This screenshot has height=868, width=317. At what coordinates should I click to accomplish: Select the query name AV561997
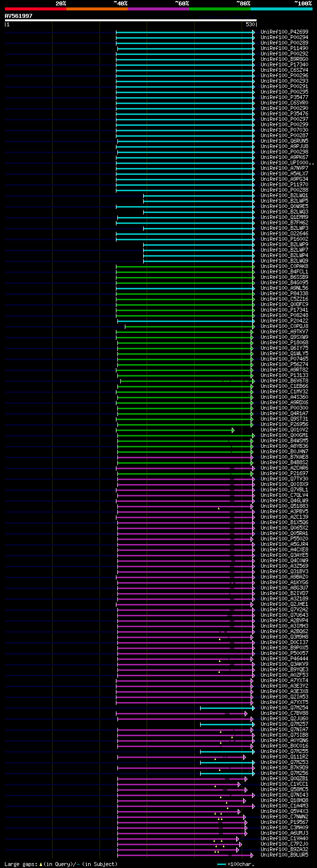click(19, 16)
